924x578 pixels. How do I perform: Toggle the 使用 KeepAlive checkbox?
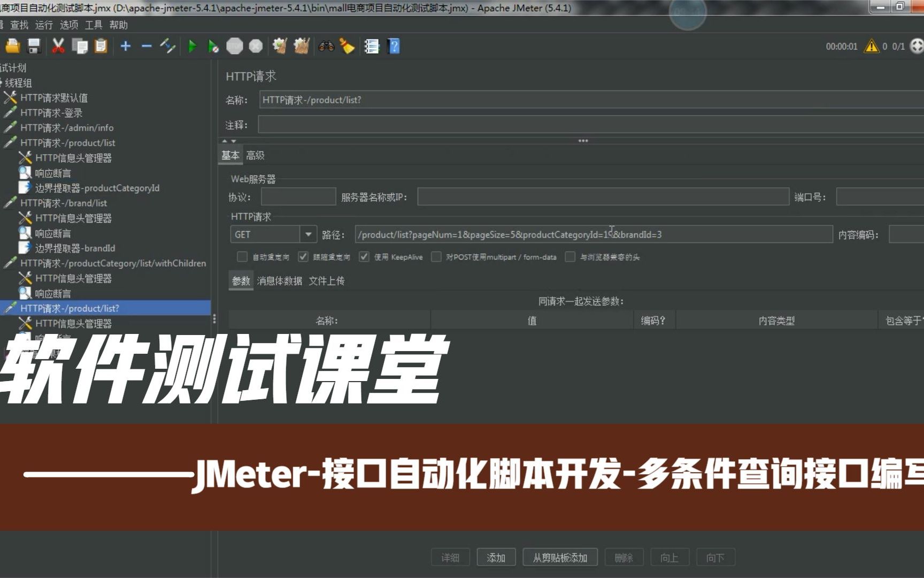tap(364, 257)
